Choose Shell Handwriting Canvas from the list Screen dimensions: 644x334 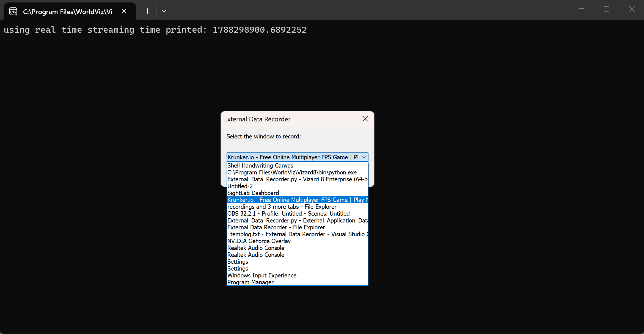point(298,166)
